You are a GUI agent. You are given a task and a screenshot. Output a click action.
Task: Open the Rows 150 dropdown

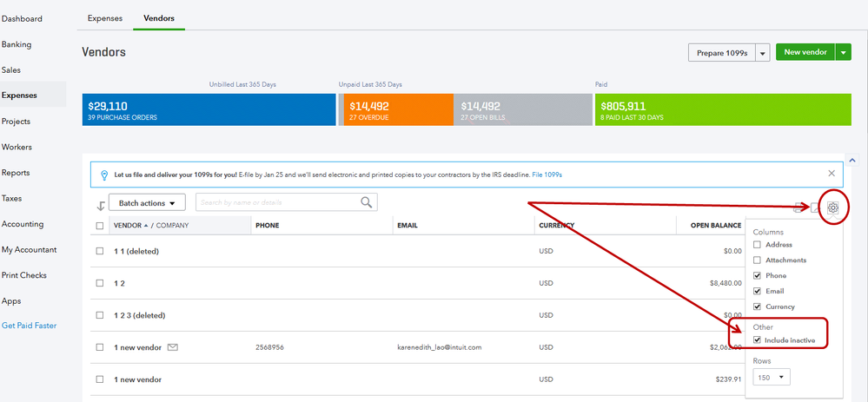[772, 377]
